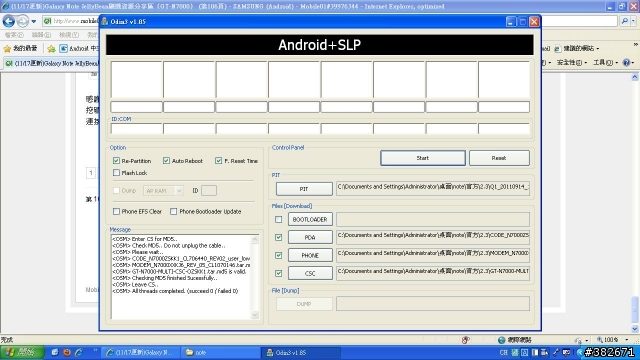Click the PDA file path field
This screenshot has height=360, width=640.
(x=433, y=237)
